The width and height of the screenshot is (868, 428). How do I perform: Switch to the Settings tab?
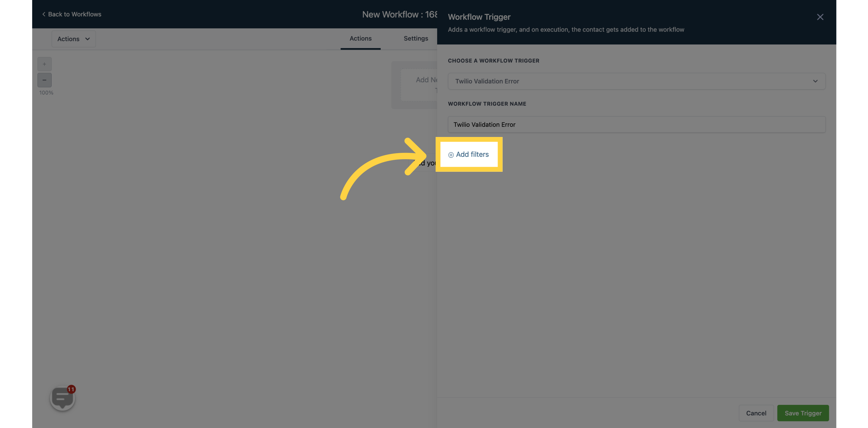coord(416,38)
